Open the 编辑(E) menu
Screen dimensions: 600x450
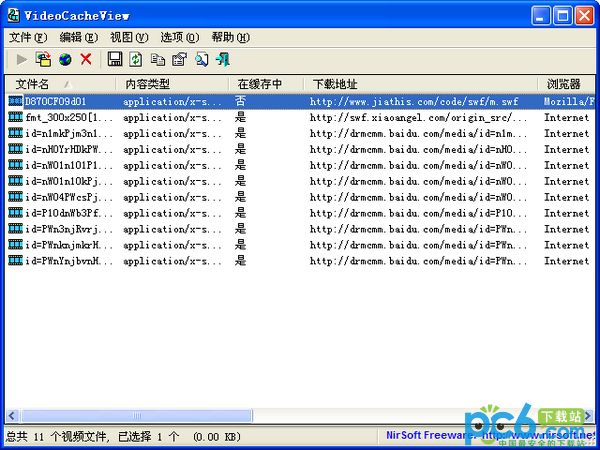coord(79,38)
